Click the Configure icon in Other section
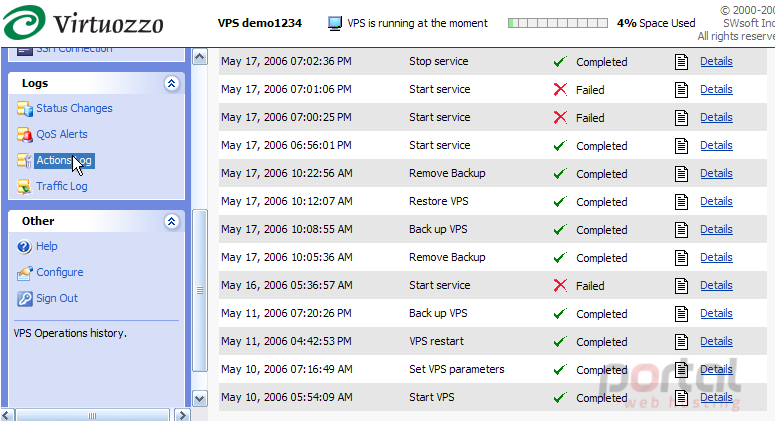 click(25, 273)
